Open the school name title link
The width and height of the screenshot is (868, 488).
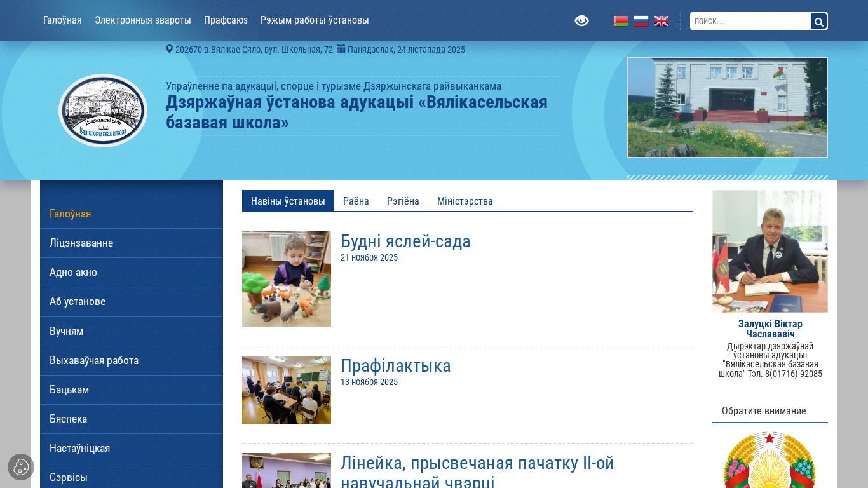click(356, 112)
